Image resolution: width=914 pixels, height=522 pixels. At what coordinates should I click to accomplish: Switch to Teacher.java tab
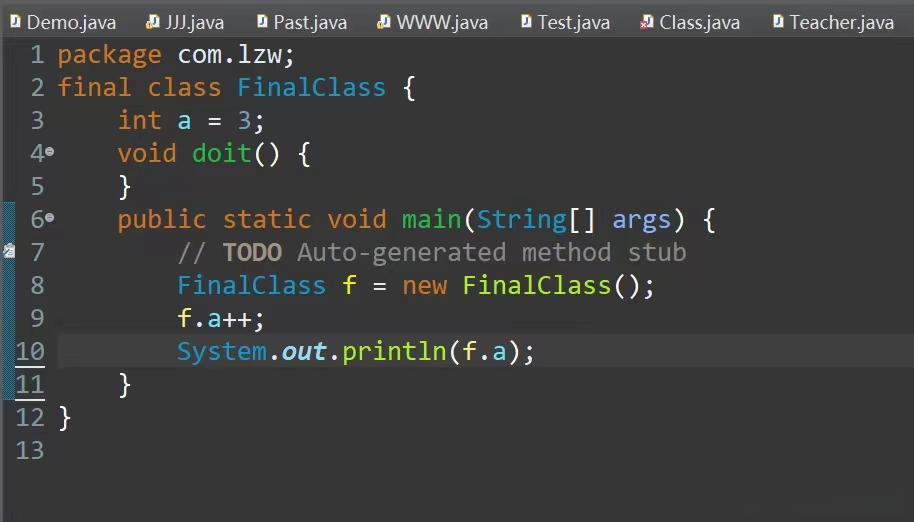coord(834,23)
